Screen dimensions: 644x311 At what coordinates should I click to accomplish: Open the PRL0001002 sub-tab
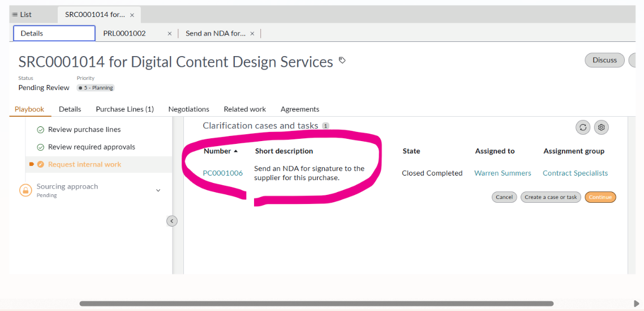124,33
